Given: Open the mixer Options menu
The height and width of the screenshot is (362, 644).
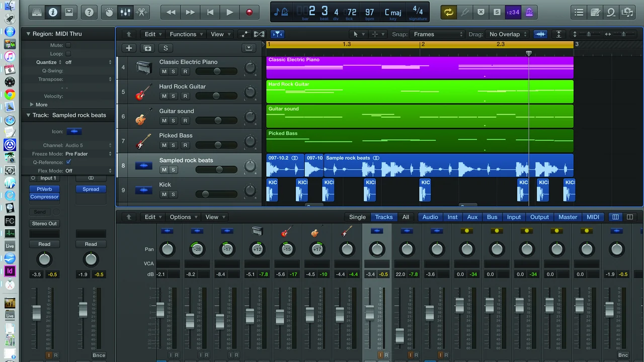Looking at the screenshot, I should [x=184, y=217].
